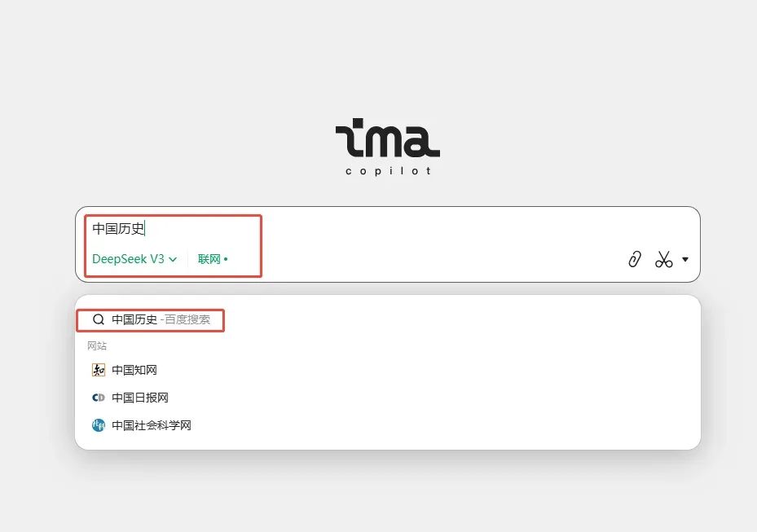The width and height of the screenshot is (757, 532).
Task: Click the ima logo at the top
Action: pyautogui.click(x=387, y=139)
